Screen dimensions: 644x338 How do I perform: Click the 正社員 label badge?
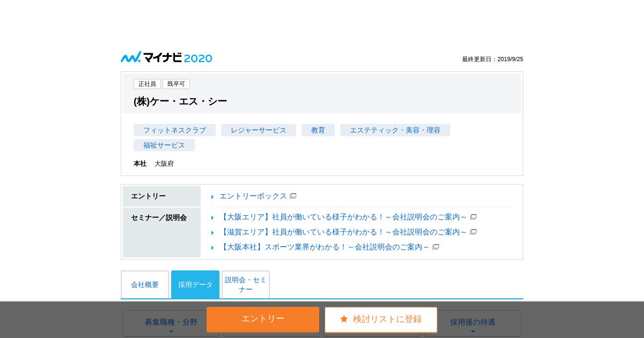[147, 84]
